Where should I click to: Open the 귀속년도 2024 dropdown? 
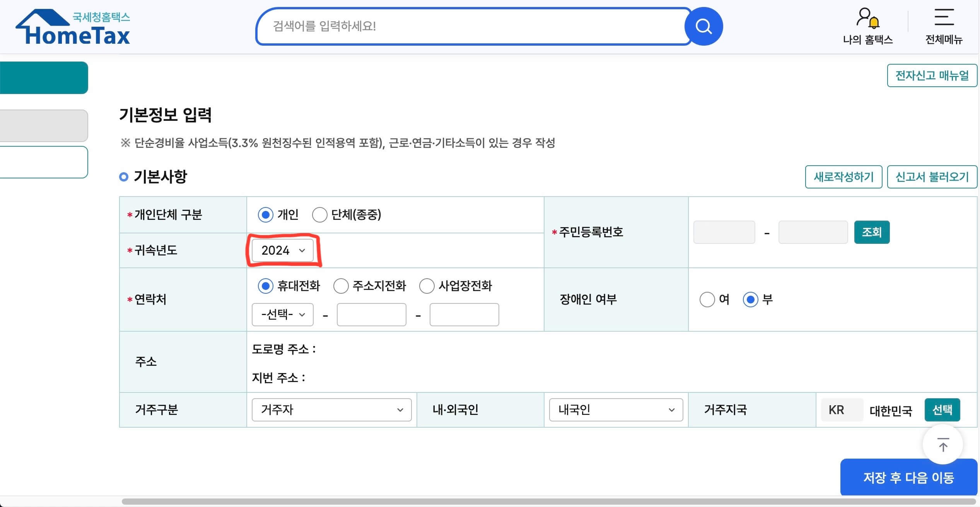pyautogui.click(x=282, y=250)
